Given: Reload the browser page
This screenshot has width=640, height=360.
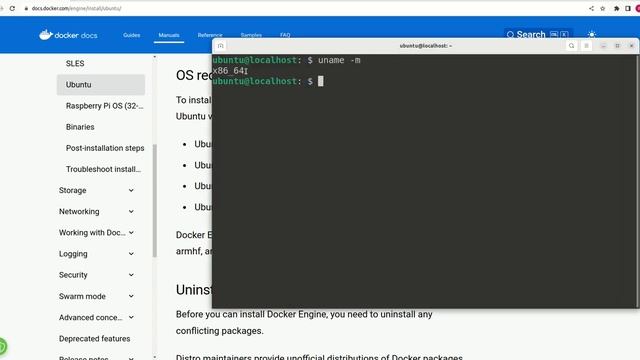Looking at the screenshot, I should [12, 8].
